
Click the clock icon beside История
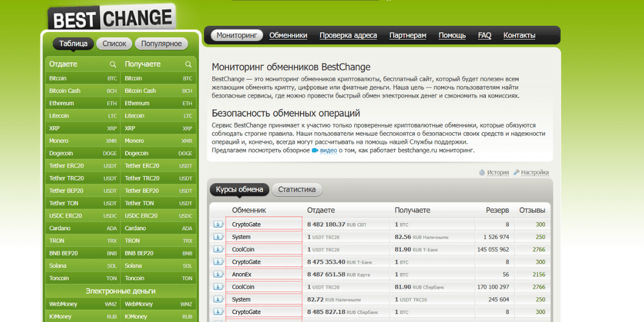(x=482, y=173)
